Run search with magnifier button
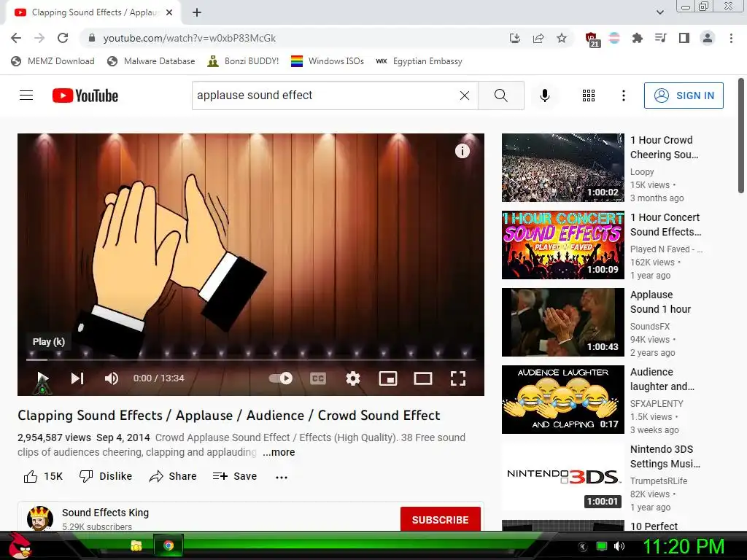The image size is (747, 560). pyautogui.click(x=500, y=96)
